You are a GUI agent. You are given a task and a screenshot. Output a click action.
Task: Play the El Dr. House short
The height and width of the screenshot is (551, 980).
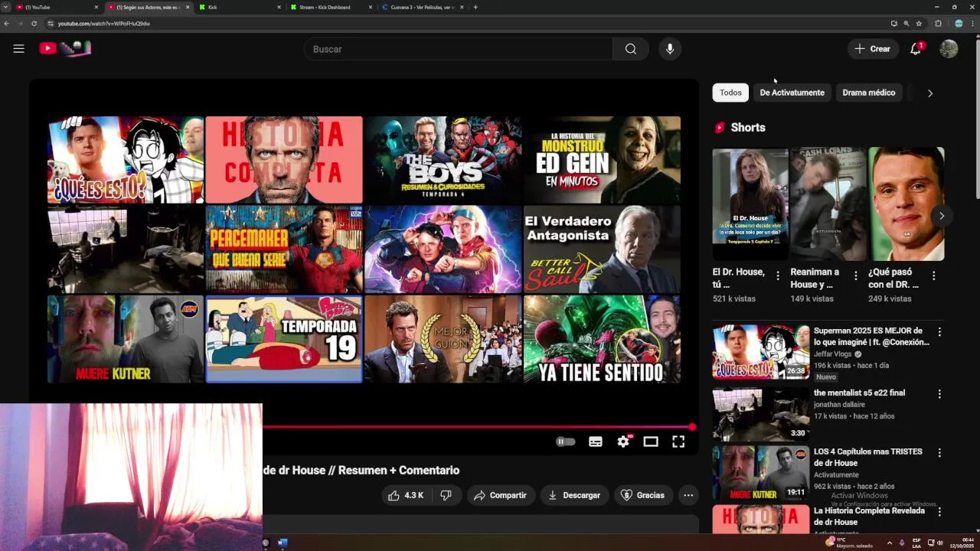coord(750,204)
